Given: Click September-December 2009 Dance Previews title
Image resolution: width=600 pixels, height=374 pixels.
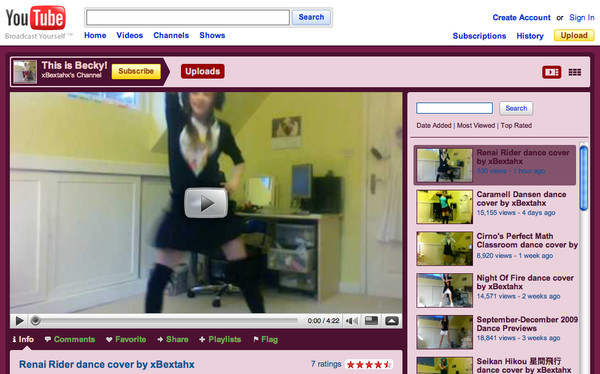Looking at the screenshot, I should coord(527,324).
